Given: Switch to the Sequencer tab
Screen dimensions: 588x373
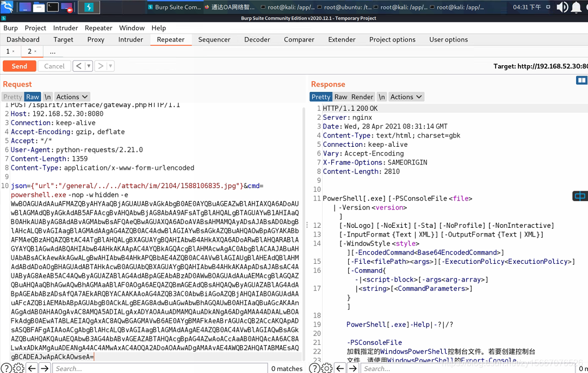Looking at the screenshot, I should (x=214, y=40).
